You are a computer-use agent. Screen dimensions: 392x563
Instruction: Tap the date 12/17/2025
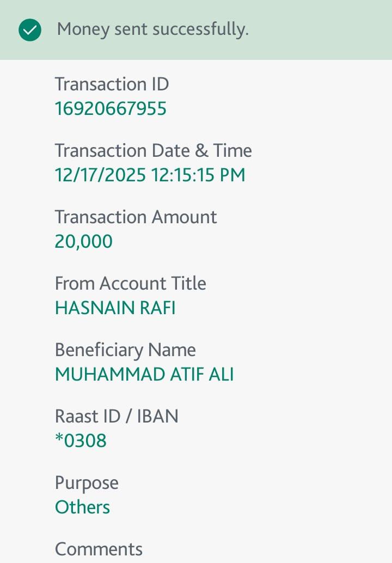click(100, 175)
